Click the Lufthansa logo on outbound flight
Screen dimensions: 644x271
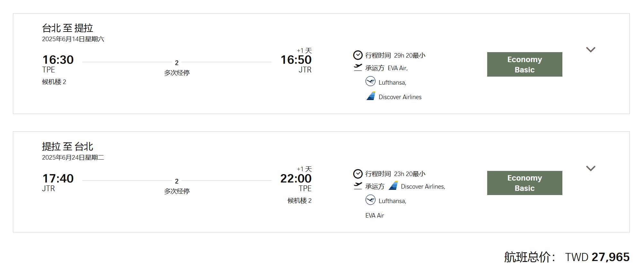point(371,81)
